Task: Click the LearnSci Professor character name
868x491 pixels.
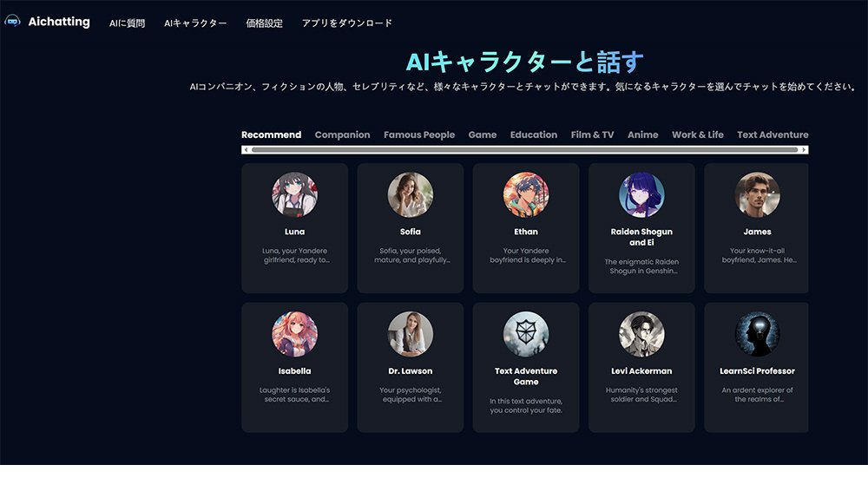Action: (x=757, y=371)
